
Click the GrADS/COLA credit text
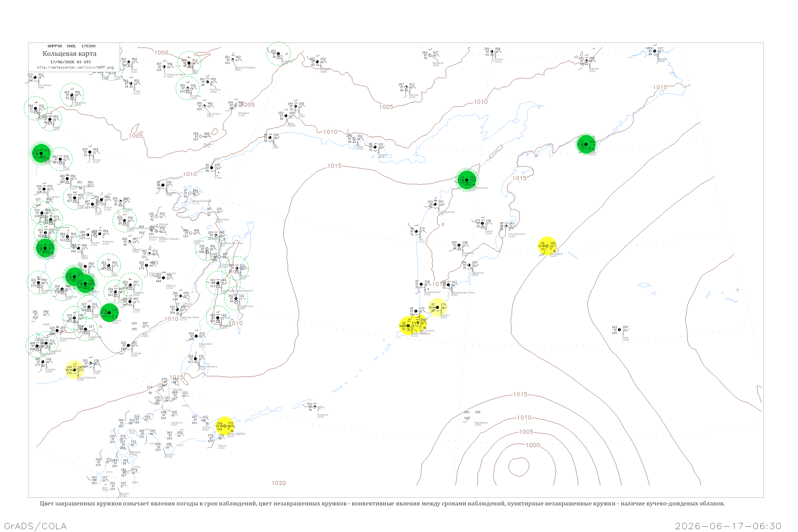(35, 526)
